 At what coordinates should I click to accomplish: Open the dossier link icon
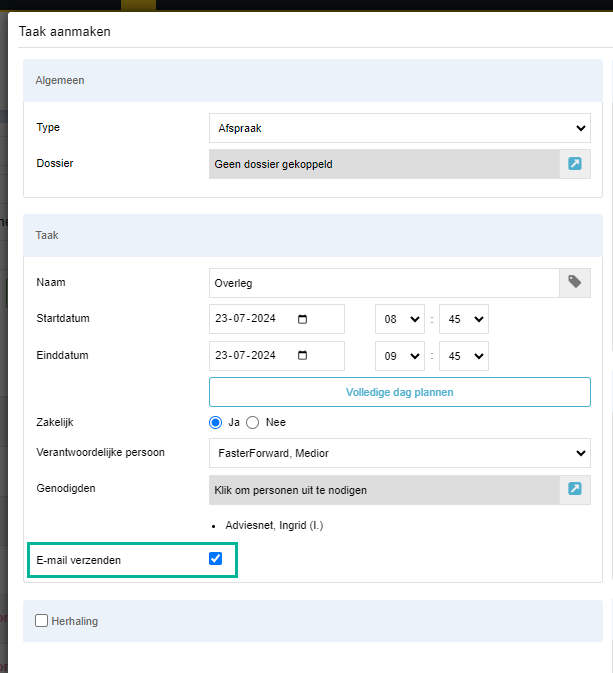click(x=575, y=164)
